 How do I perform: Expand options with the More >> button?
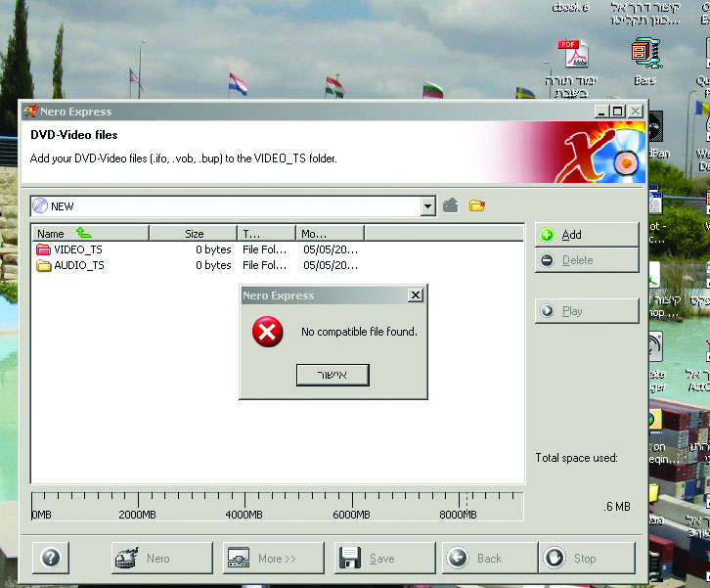click(x=274, y=558)
